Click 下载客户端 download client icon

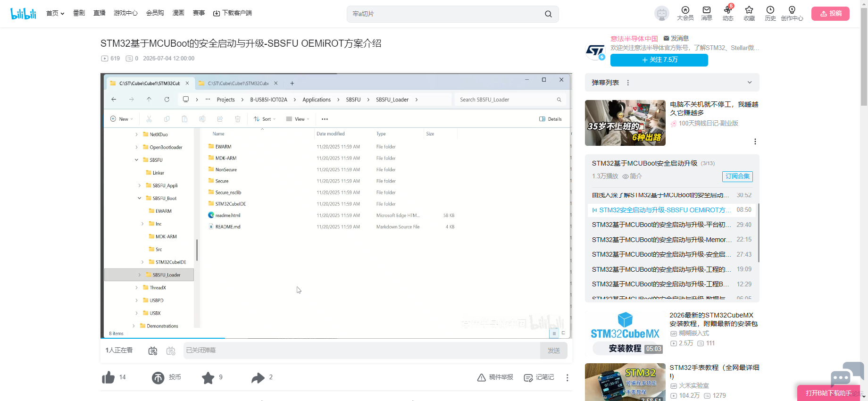pyautogui.click(x=232, y=13)
